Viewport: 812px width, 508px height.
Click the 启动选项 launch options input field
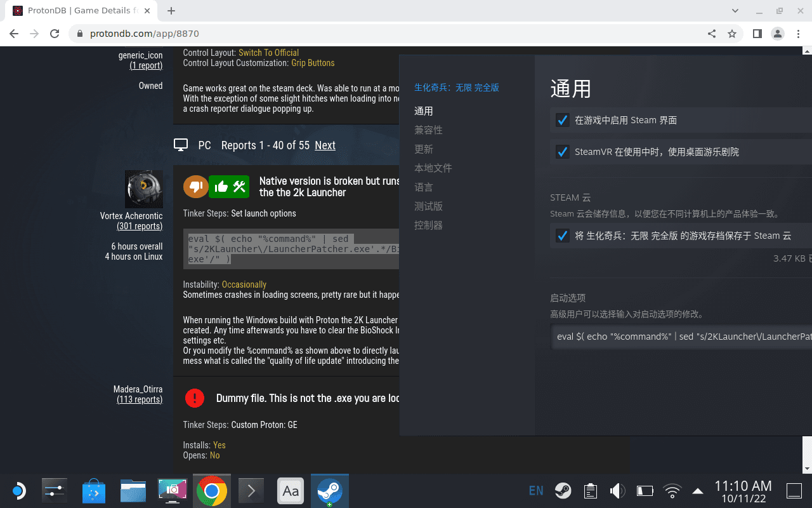pos(681,337)
